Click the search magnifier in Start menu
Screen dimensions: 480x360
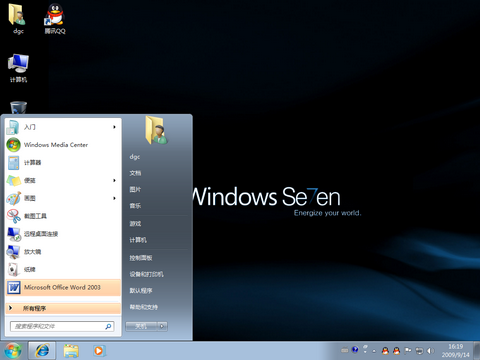(x=109, y=327)
